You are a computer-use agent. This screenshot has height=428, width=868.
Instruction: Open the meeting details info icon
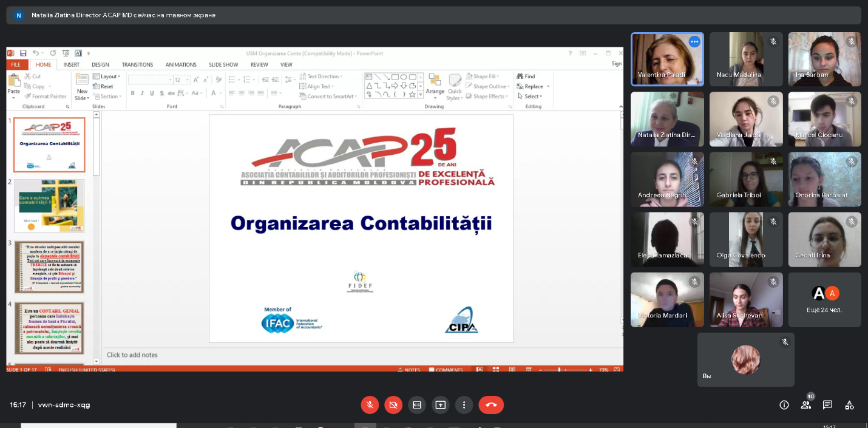point(784,405)
